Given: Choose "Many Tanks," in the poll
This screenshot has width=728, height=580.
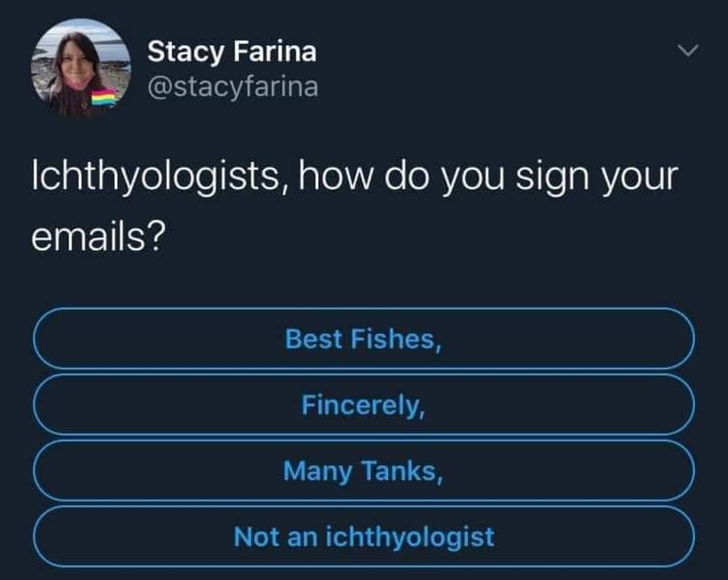Looking at the screenshot, I should (x=363, y=470).
